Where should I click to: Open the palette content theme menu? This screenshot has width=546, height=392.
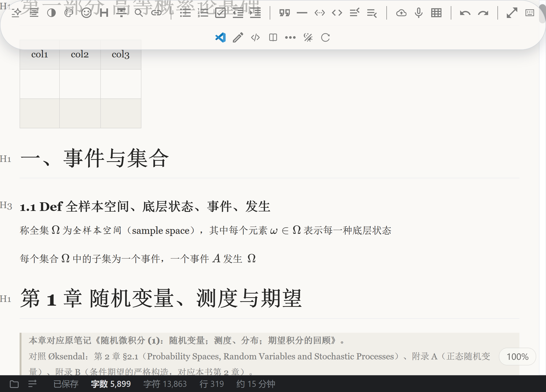tap(69, 13)
